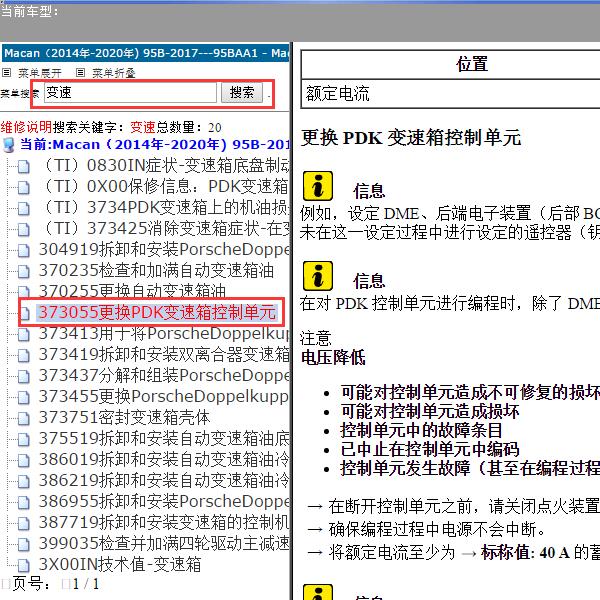Viewport: 600px width, 600px height.
Task: Click document icon next to 386955拆卸和安装
Action: tap(24, 503)
